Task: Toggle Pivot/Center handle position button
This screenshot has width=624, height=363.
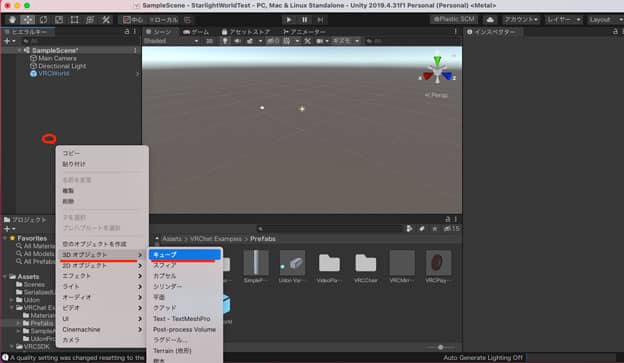Action: [x=133, y=20]
